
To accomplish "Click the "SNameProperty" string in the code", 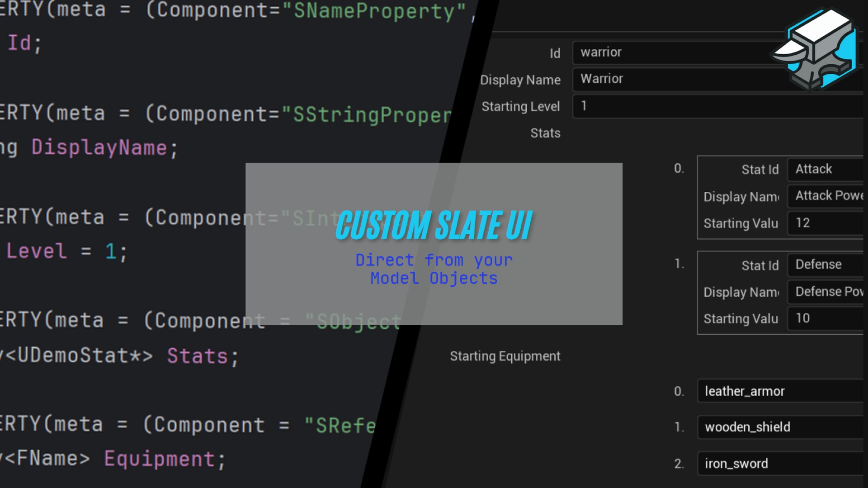I will (x=374, y=11).
